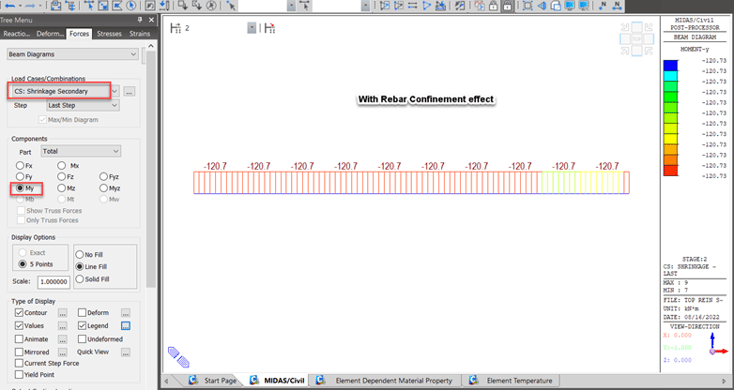Toggle the Contour checkbox
734x390 pixels.
19,313
